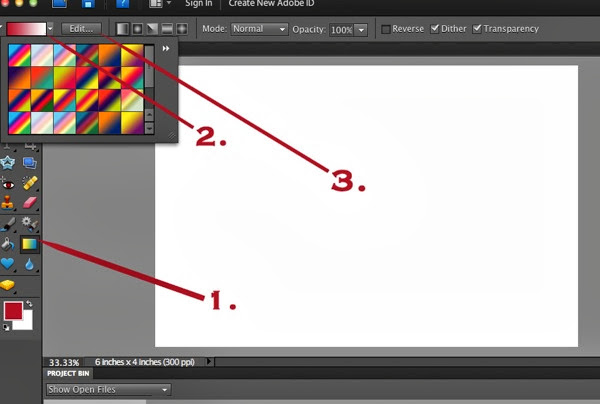
Task: Select the Paint Bucket tool
Action: point(8,244)
